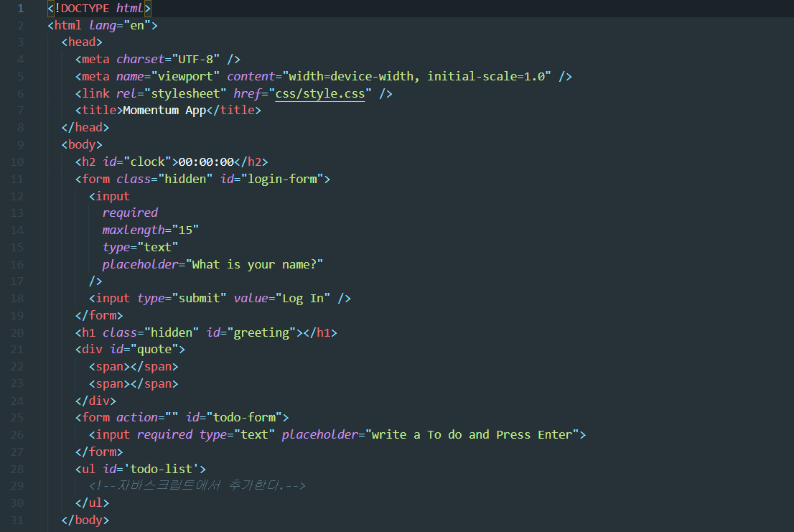Screen dimensions: 794x532
Task: Click the 'todo-list' id value
Action: 161,470
